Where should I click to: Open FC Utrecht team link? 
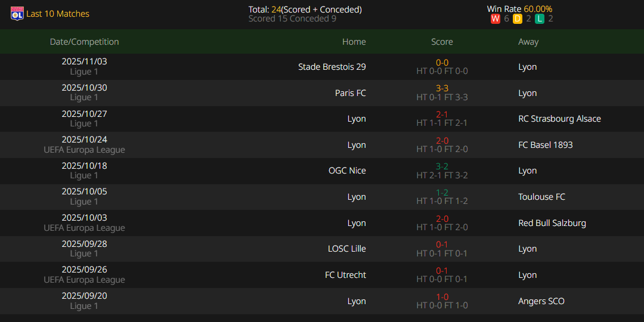345,275
